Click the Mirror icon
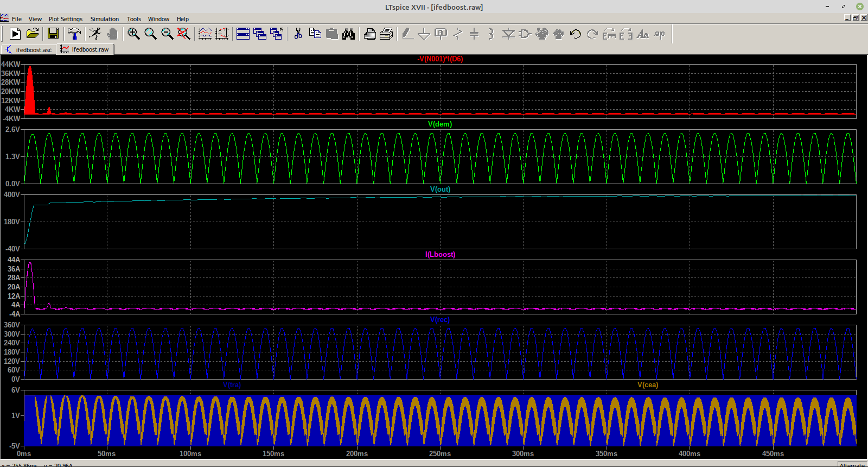The height and width of the screenshot is (467, 868). pyautogui.click(x=626, y=34)
